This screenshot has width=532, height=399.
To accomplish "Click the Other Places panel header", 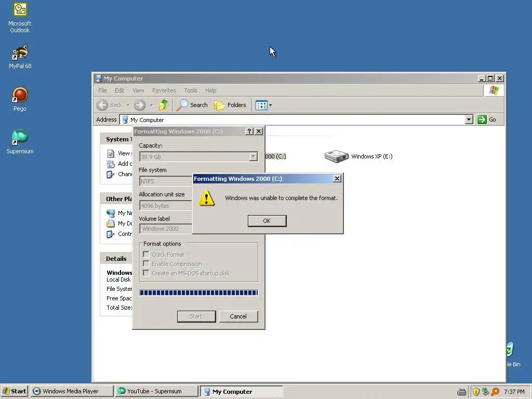I will point(116,199).
